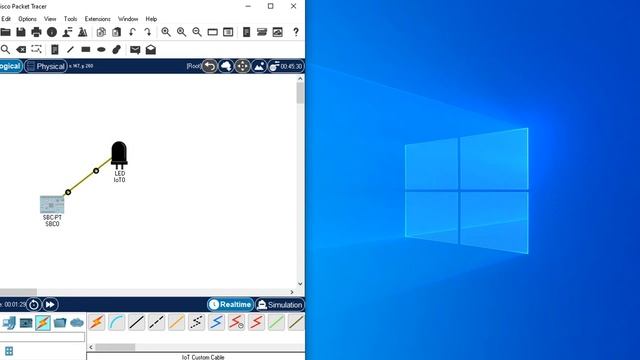The image size is (640, 360).
Task: Choose the Connections lightning category
Action: [43, 323]
